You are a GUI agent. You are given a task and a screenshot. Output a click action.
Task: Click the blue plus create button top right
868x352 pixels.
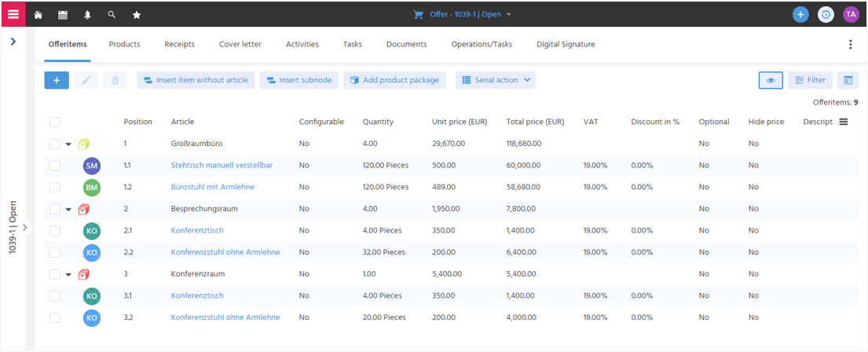tap(800, 14)
